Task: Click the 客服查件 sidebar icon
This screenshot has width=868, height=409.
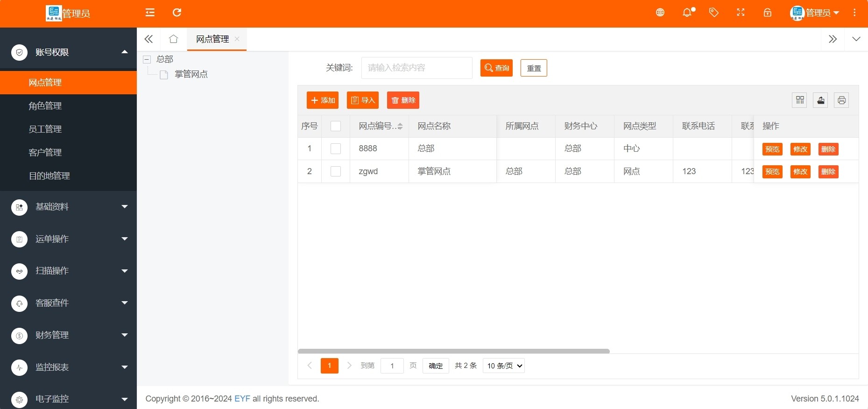Action: click(19, 303)
